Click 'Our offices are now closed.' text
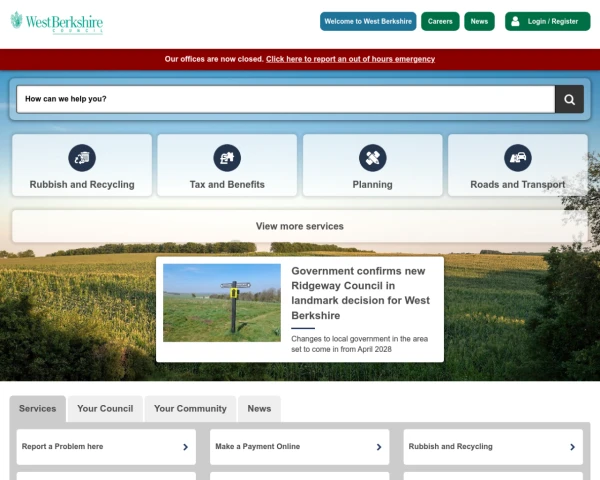This screenshot has width=600, height=480. pos(214,59)
